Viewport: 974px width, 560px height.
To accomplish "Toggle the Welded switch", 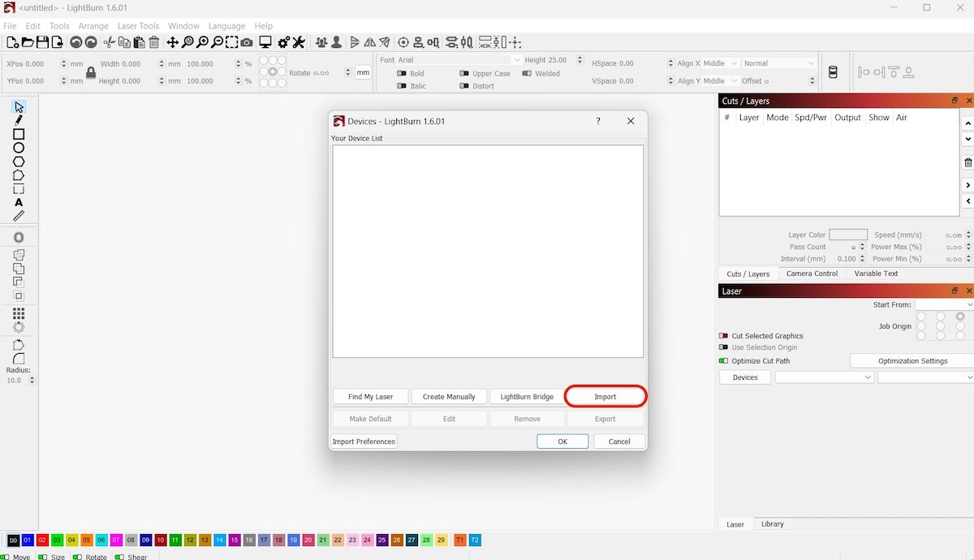I will click(527, 73).
